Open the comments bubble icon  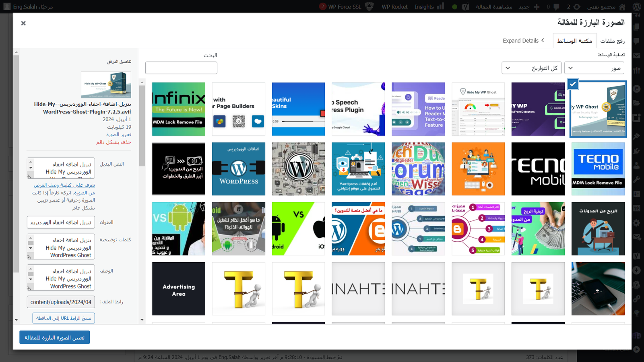(556, 7)
